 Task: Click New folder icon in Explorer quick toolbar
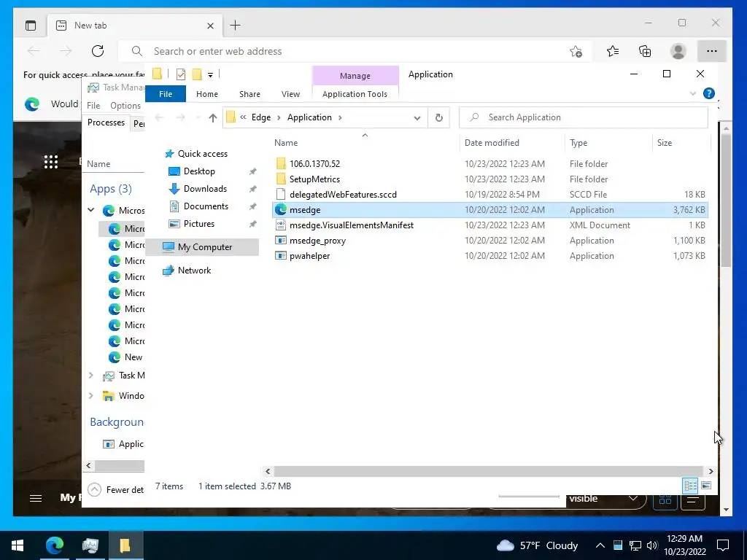tap(197, 74)
